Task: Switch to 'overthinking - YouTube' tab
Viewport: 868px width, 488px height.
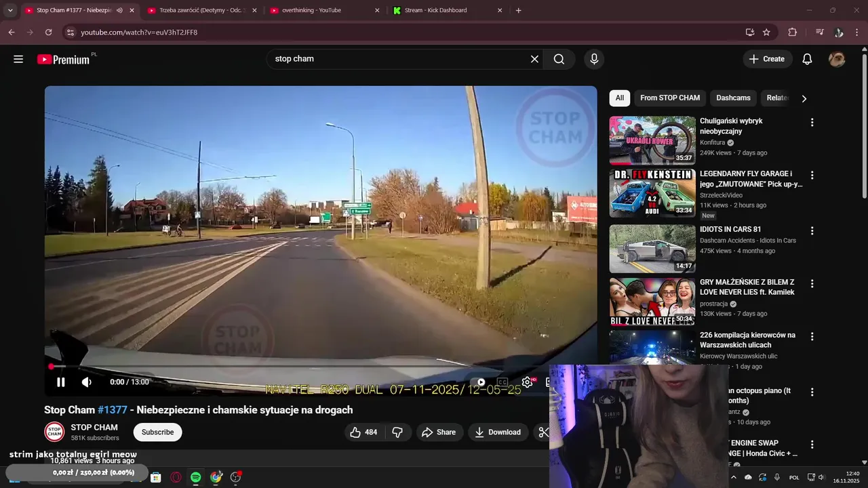Action: (x=323, y=10)
